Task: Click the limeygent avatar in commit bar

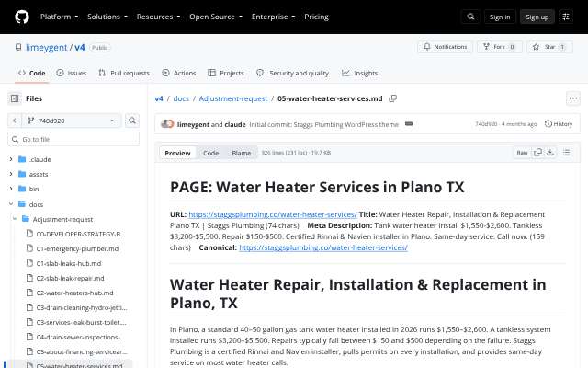Action: coord(167,124)
